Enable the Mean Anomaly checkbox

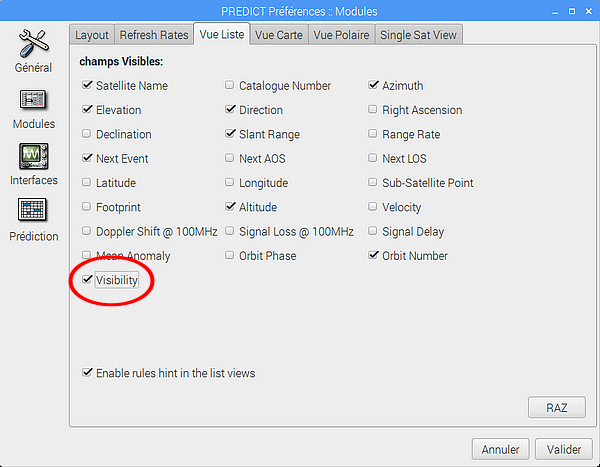click(86, 255)
